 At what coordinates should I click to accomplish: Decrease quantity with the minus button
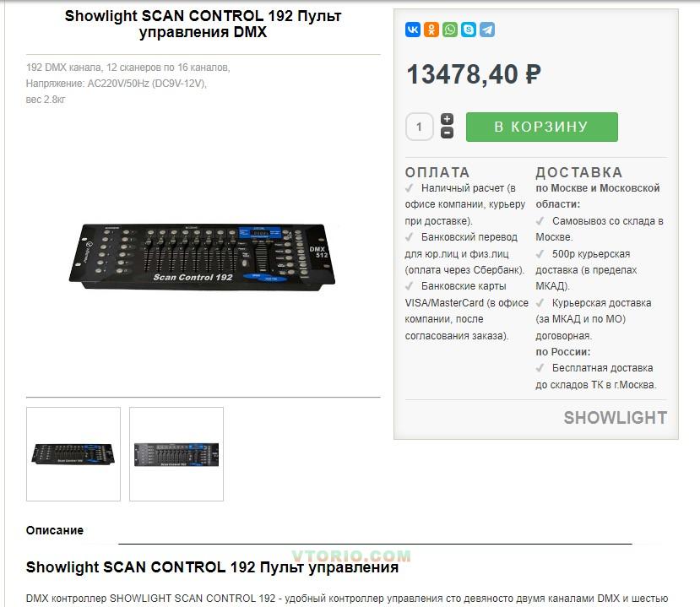tap(447, 133)
